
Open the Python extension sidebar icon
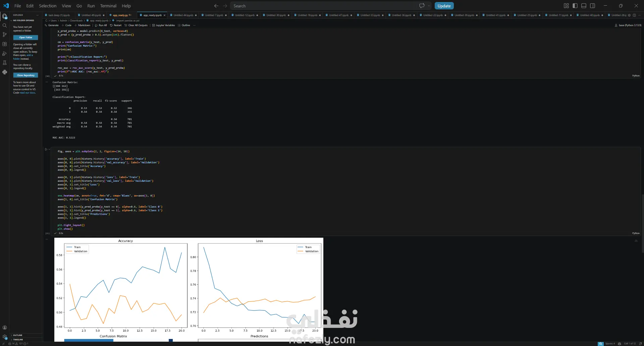click(5, 72)
